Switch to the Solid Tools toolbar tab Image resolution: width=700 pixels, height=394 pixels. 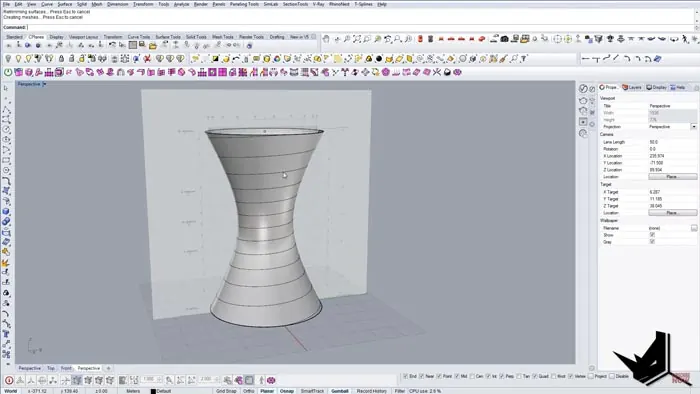click(x=196, y=37)
